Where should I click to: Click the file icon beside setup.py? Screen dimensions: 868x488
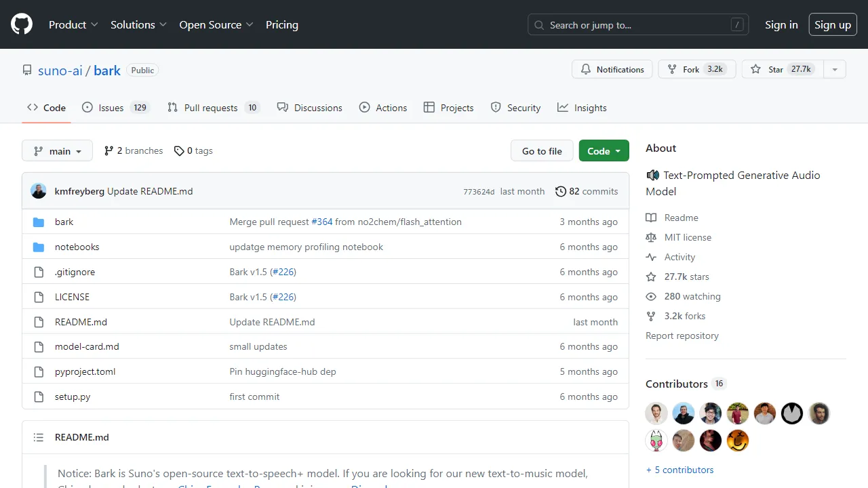pyautogui.click(x=39, y=396)
